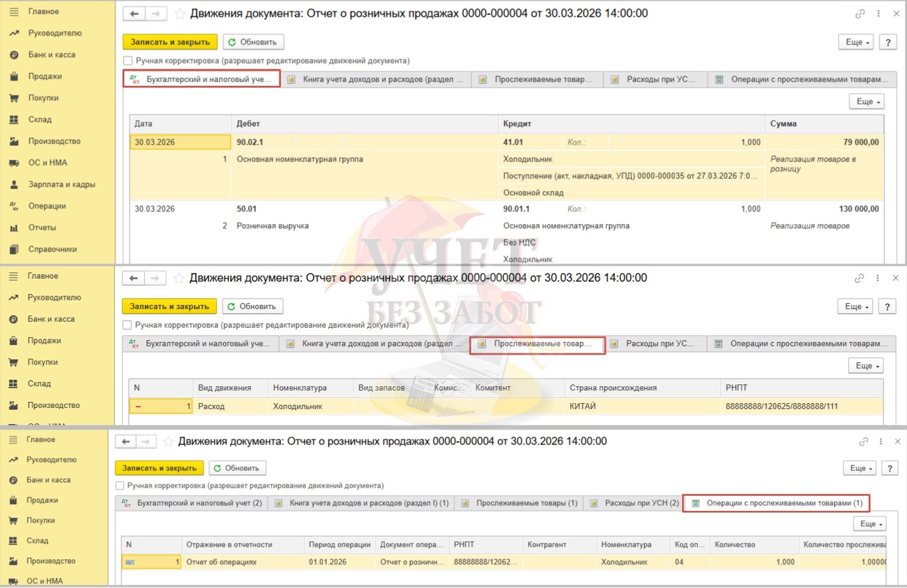Click the forward arrow in the bottom window
Image resolution: width=907 pixels, height=588 pixels.
(x=146, y=442)
